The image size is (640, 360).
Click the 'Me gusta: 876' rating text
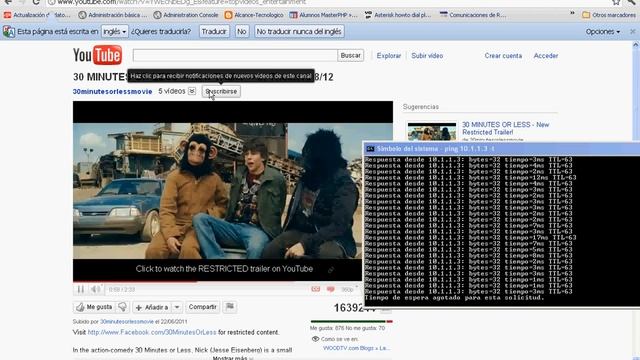327,328
